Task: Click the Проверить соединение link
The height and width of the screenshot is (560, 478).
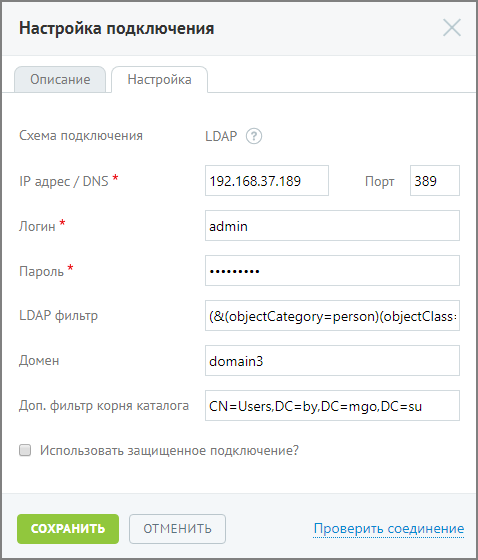Action: tap(389, 528)
